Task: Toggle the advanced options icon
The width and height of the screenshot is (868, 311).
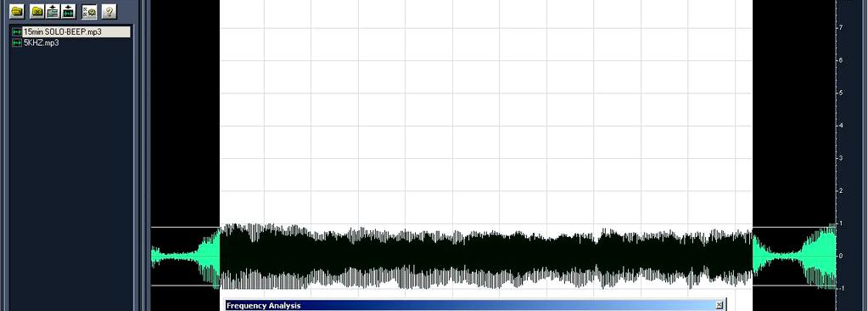Action: pyautogui.click(x=89, y=11)
